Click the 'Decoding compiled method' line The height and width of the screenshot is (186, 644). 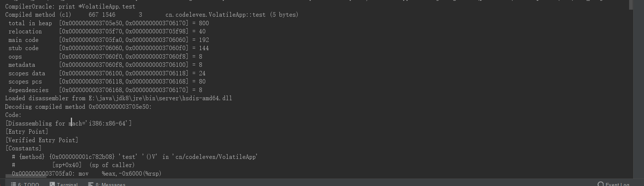click(x=78, y=107)
